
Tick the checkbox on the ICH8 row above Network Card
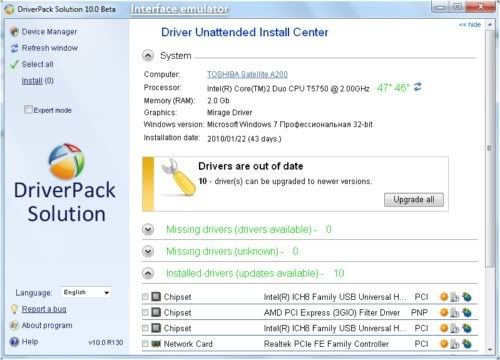tap(145, 328)
